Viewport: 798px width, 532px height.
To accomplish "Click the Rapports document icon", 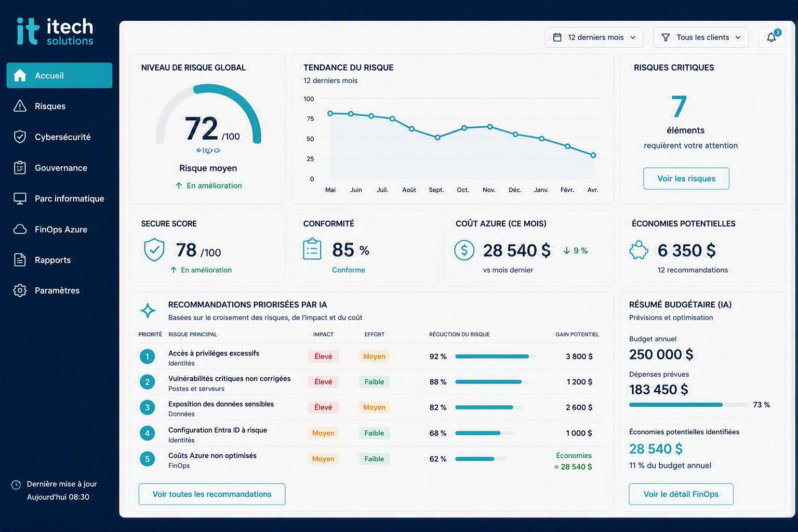I will (x=20, y=260).
